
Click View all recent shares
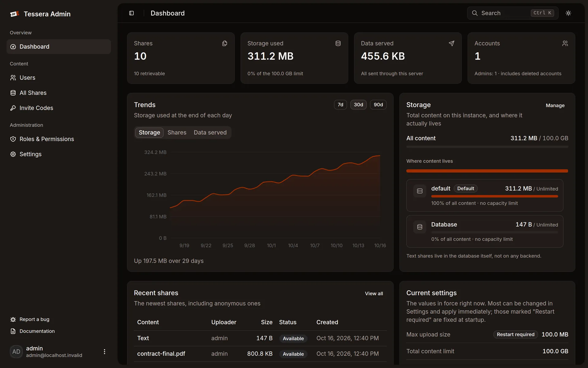[374, 294]
